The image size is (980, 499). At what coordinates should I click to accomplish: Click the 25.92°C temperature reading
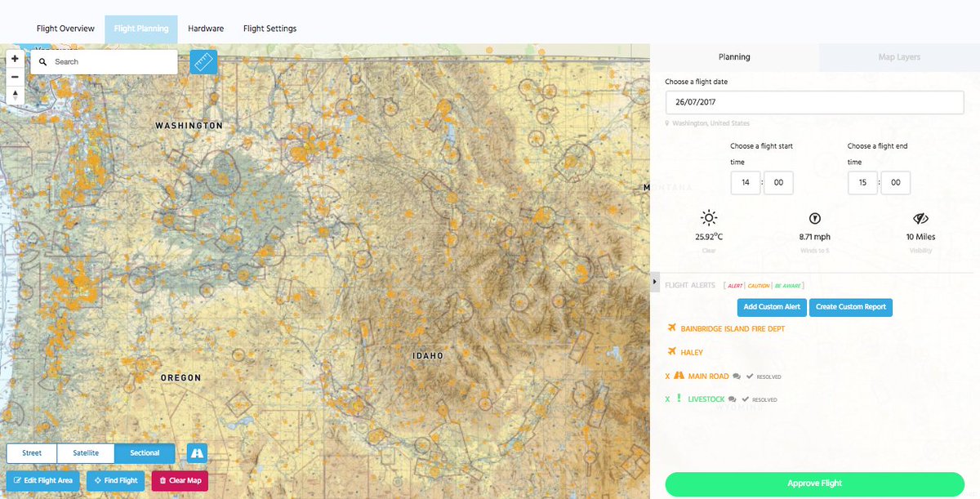click(709, 237)
